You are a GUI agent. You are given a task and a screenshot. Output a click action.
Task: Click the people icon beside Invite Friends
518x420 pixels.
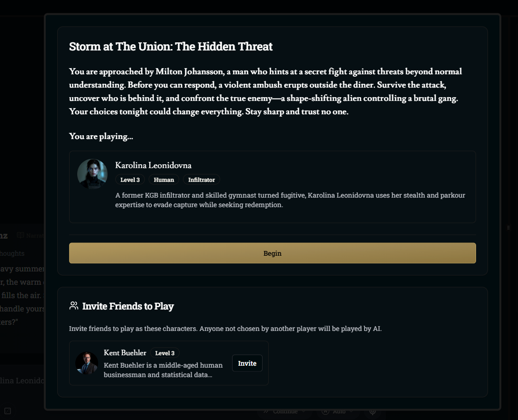(74, 306)
